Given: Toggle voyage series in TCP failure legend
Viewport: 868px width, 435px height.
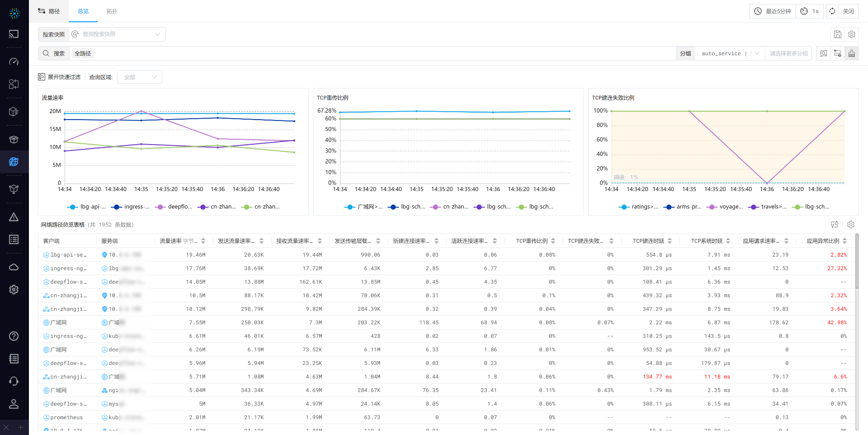Looking at the screenshot, I should (726, 207).
